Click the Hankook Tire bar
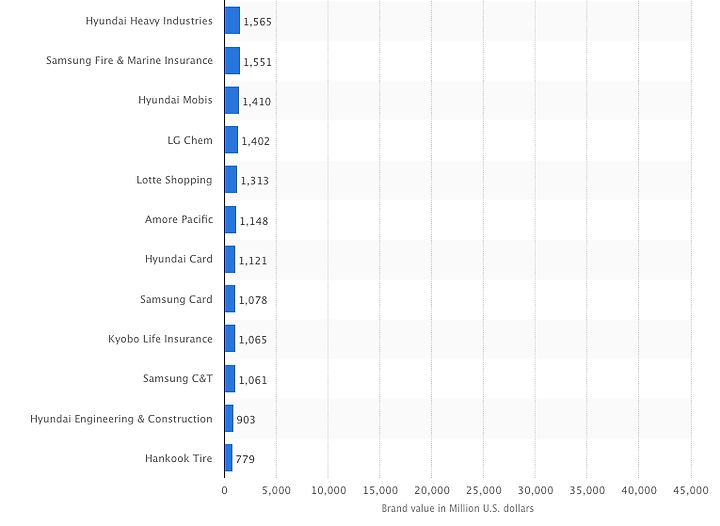Viewport: 720px width, 526px height. tap(229, 458)
